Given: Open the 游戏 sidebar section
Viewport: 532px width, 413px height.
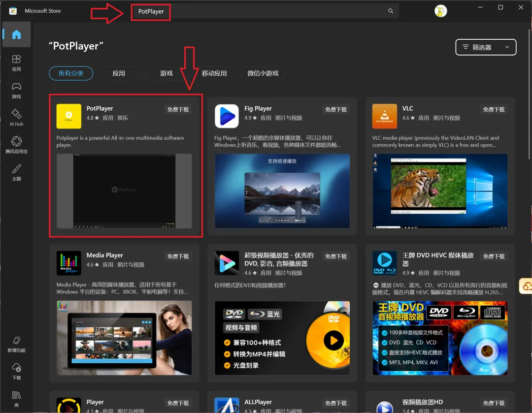Looking at the screenshot, I should coord(16,91).
